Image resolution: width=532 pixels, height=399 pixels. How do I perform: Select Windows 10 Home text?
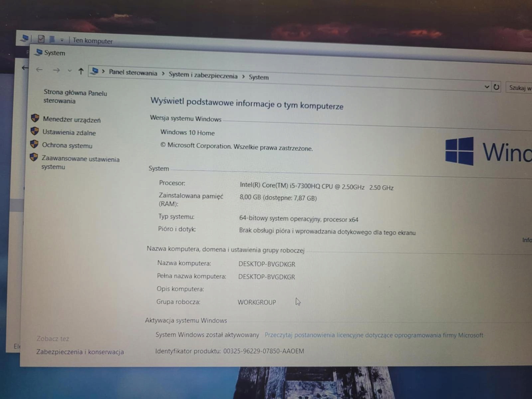click(188, 132)
